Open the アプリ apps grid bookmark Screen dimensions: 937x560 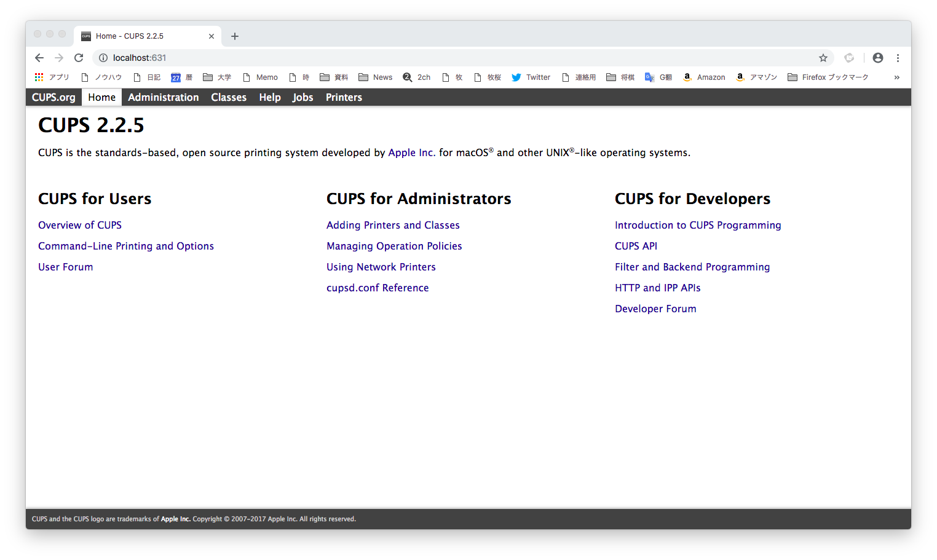[52, 77]
